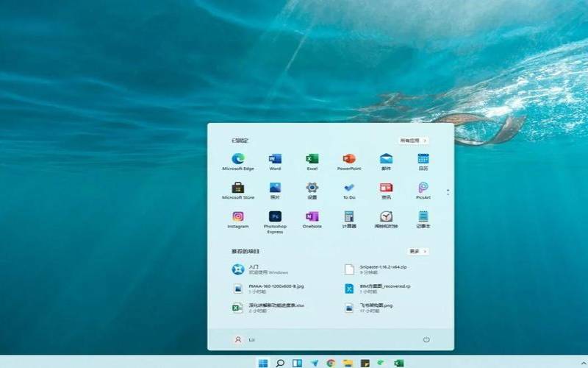Click the Windows Start button on taskbar
The image size is (588, 368).
[263, 363]
